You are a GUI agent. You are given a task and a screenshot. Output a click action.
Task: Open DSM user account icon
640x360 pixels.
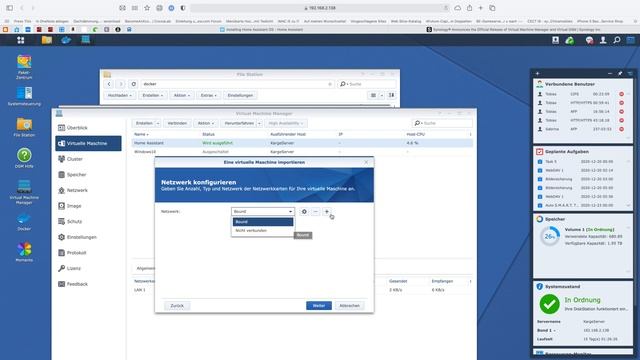point(603,40)
